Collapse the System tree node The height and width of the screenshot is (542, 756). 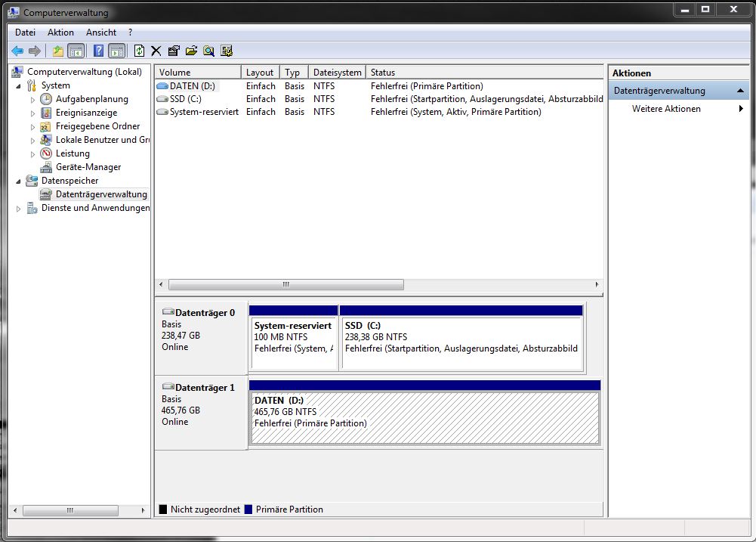[18, 86]
